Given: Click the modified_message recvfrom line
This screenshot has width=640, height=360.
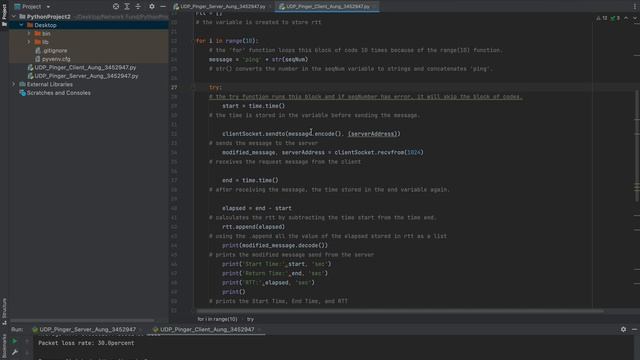Looking at the screenshot, I should pyautogui.click(x=322, y=153).
